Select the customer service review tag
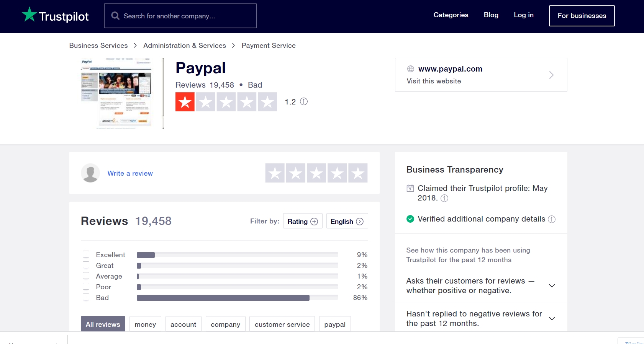644x344 pixels. pyautogui.click(x=282, y=324)
